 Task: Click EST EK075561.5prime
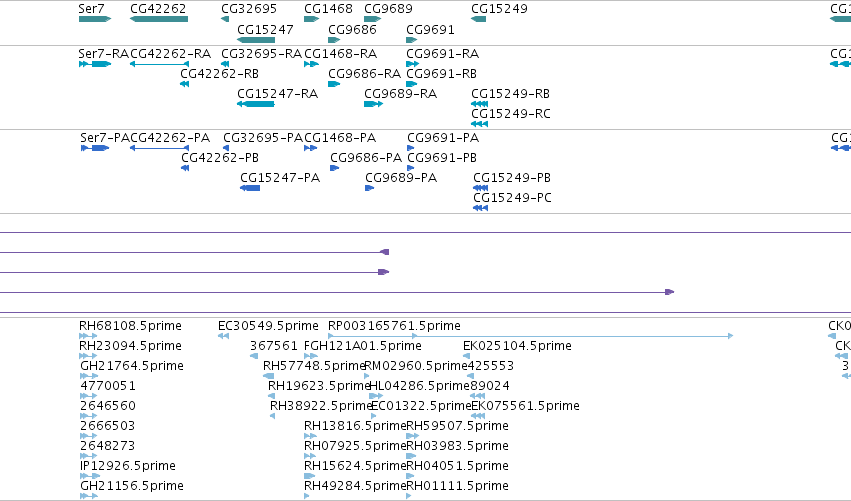(525, 406)
